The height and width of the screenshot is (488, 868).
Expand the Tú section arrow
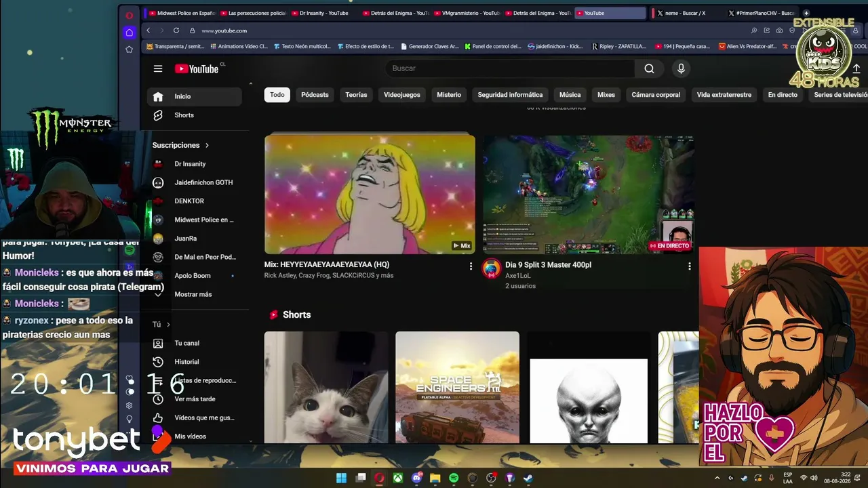pyautogui.click(x=168, y=325)
